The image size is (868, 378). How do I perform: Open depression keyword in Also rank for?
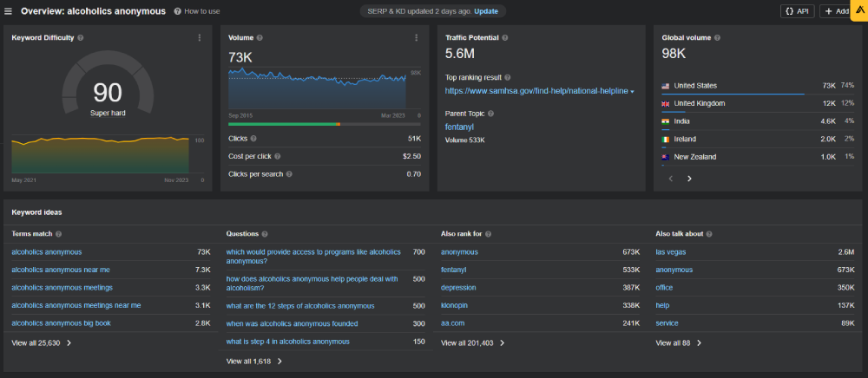[x=458, y=287]
